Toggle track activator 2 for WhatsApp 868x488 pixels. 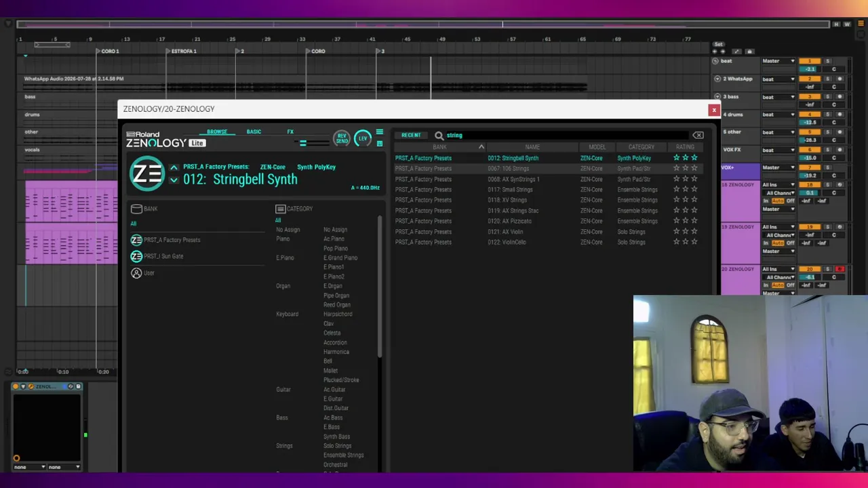coord(810,79)
